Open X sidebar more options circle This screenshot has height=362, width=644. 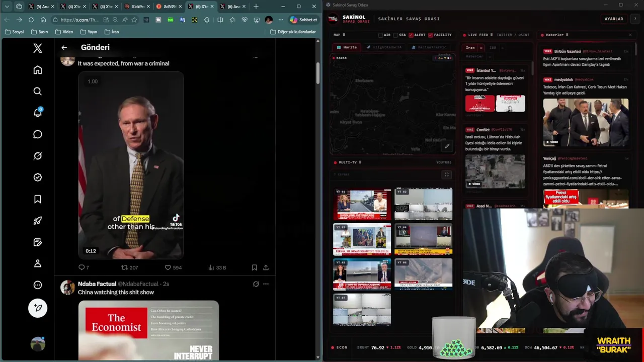(38, 285)
